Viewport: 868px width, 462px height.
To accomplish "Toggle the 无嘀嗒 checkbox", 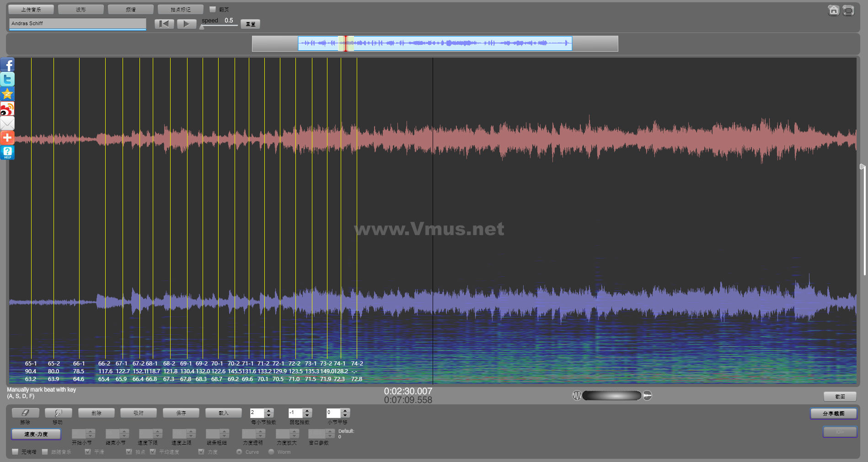I will tap(16, 452).
